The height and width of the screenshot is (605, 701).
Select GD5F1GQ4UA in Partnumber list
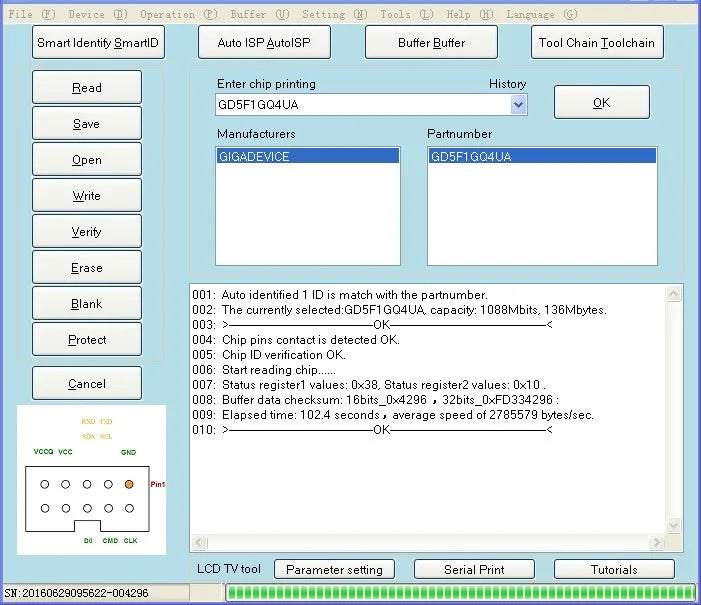tap(542, 157)
